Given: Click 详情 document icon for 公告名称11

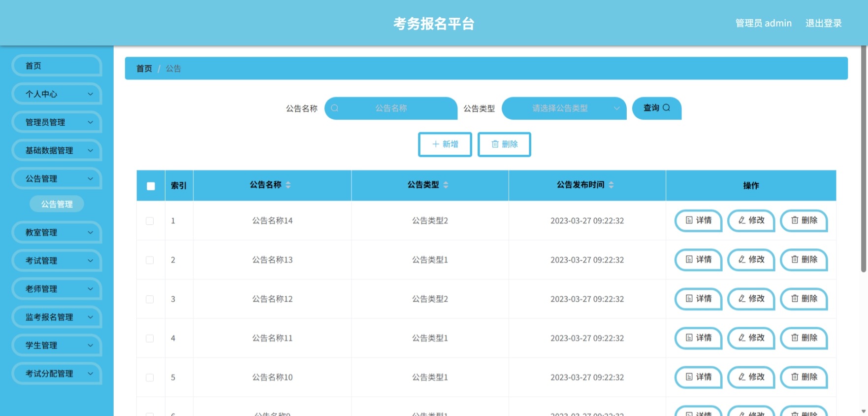Looking at the screenshot, I should click(689, 338).
